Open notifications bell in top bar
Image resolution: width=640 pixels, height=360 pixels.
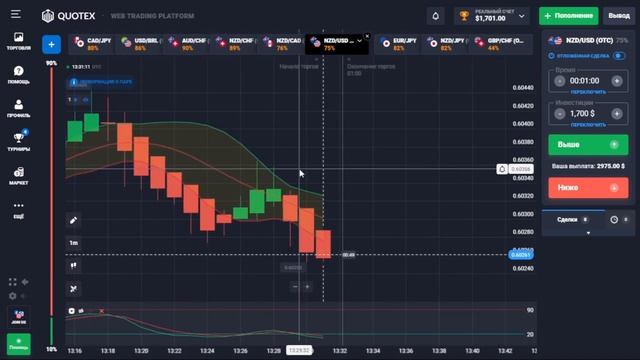click(x=436, y=16)
